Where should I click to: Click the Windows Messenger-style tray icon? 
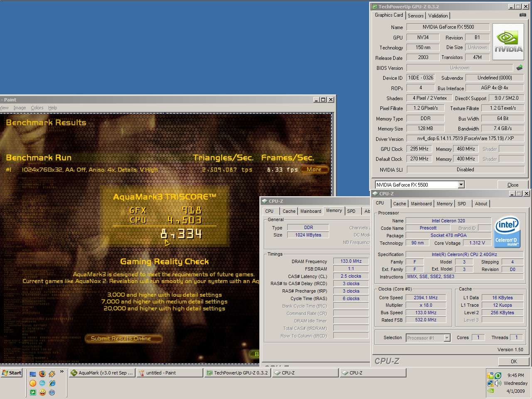pos(490,375)
